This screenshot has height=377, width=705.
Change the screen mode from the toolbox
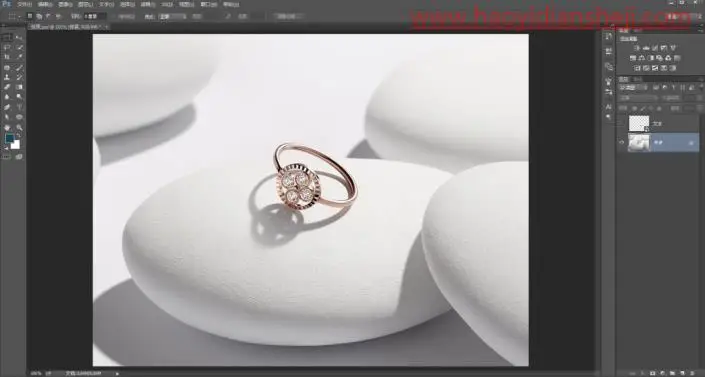tap(19, 157)
